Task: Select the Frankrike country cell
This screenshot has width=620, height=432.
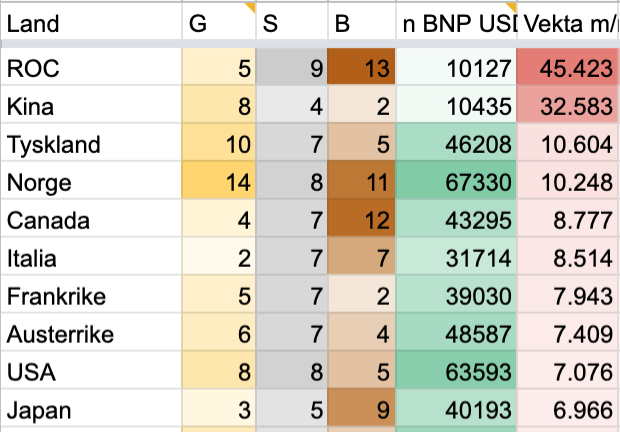Action: [90, 297]
